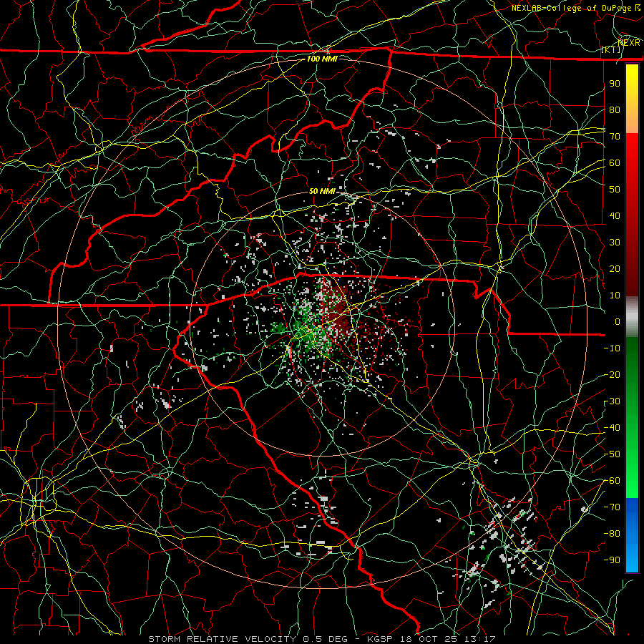Click the "-20" scale label
644x644 pixels.
612,374
